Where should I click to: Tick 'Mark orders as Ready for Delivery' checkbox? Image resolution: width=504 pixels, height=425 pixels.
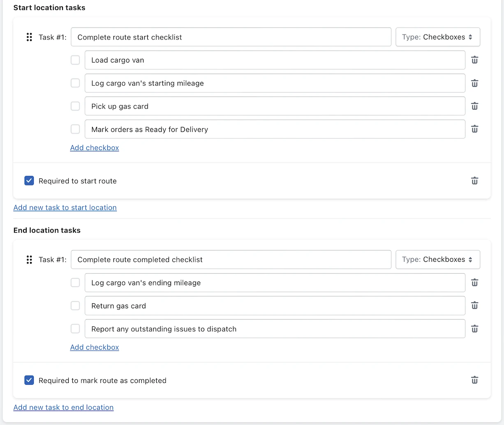point(75,129)
